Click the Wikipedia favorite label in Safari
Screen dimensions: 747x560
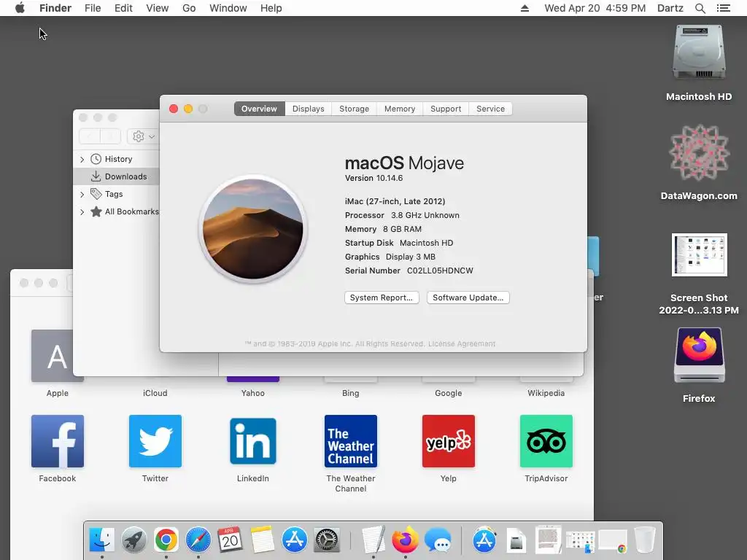(546, 393)
